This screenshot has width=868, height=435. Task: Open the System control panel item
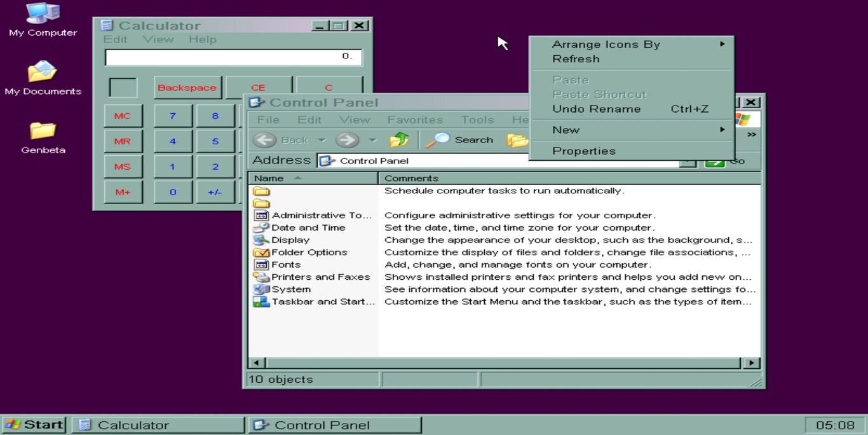coord(291,289)
